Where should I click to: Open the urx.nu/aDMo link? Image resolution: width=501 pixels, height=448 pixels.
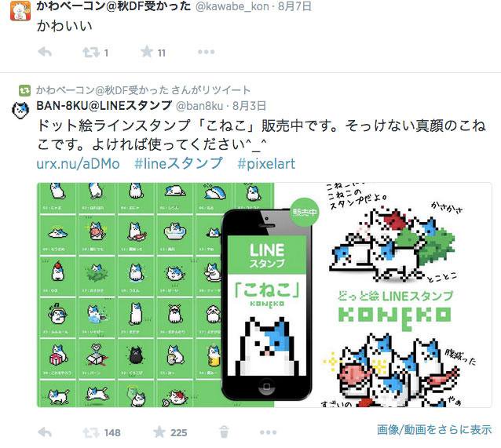point(79,163)
